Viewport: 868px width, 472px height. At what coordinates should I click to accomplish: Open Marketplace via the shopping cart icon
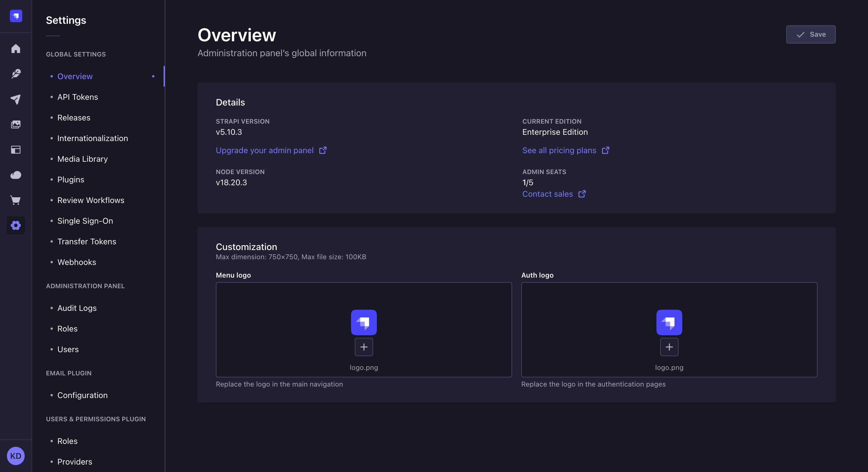point(16,200)
